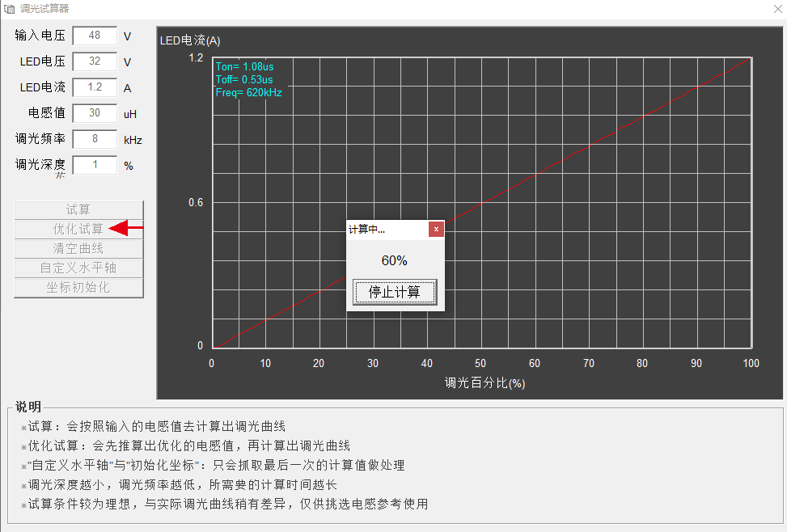Click the Toff= 0.53us readout
The height and width of the screenshot is (532, 787).
point(244,80)
